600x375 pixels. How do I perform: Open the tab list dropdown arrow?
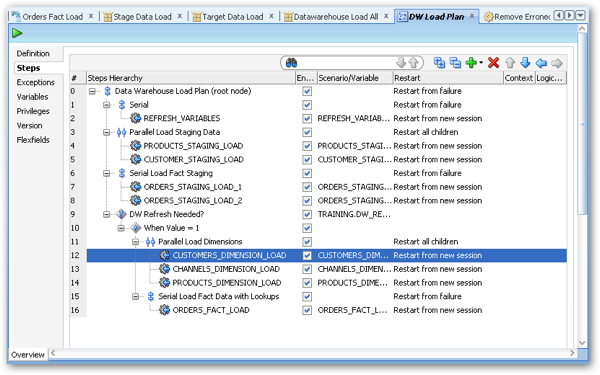tap(580, 16)
